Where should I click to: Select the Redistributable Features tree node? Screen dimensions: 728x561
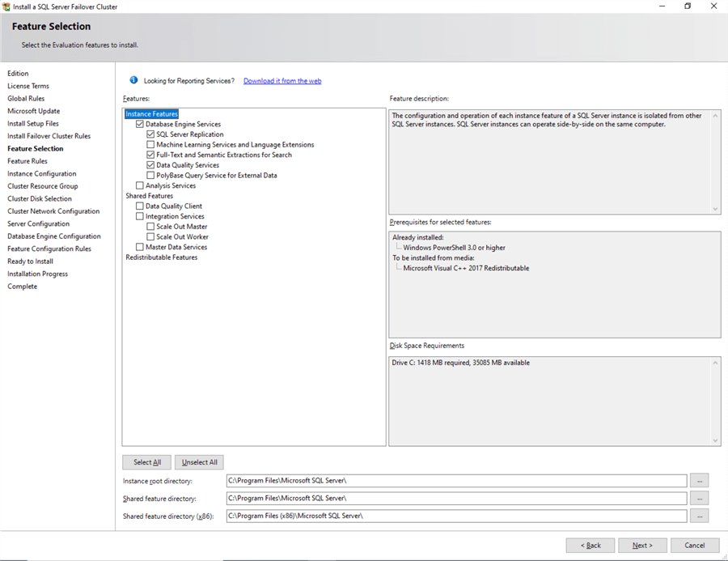(x=161, y=257)
